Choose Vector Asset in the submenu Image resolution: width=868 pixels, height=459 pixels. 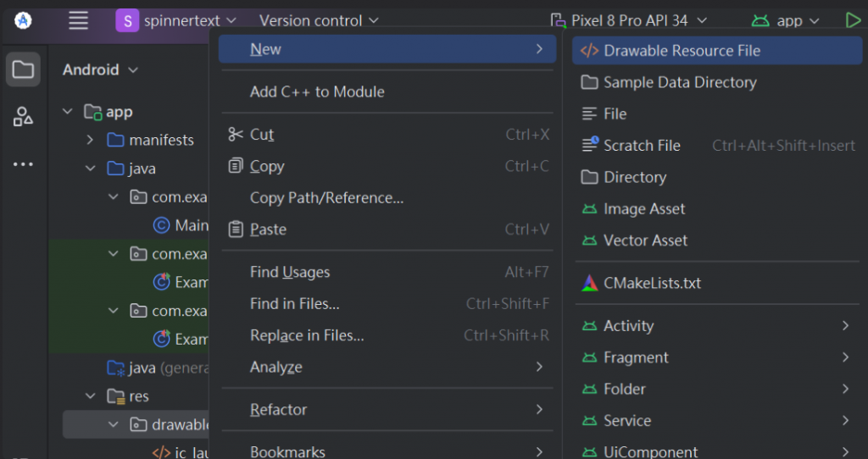click(x=645, y=241)
